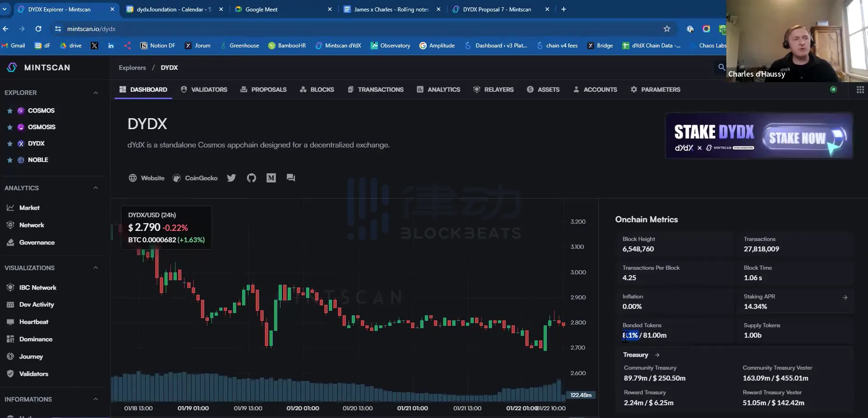Switch to the Validators tab

[x=204, y=89]
